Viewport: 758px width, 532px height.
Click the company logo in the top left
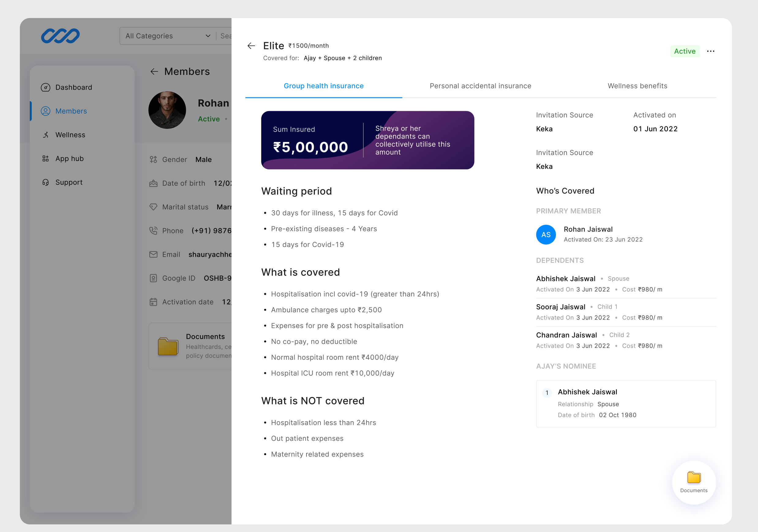tap(60, 35)
